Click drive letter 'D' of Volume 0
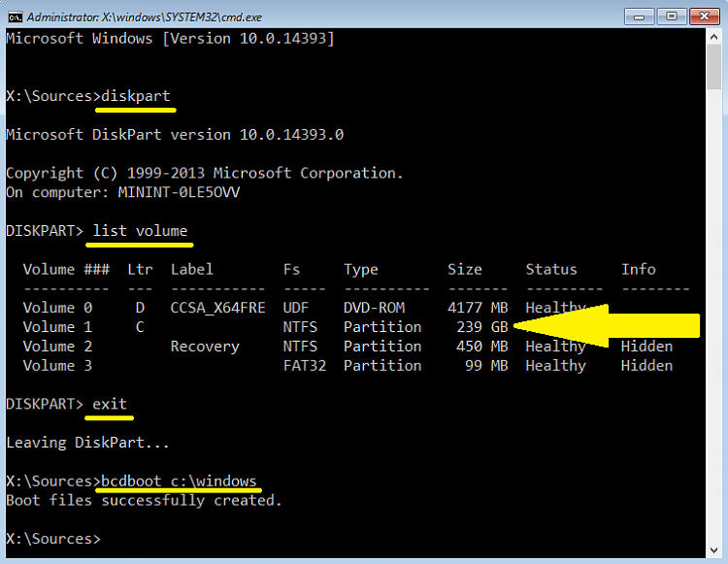Viewport: 728px width, 564px height. [x=140, y=308]
